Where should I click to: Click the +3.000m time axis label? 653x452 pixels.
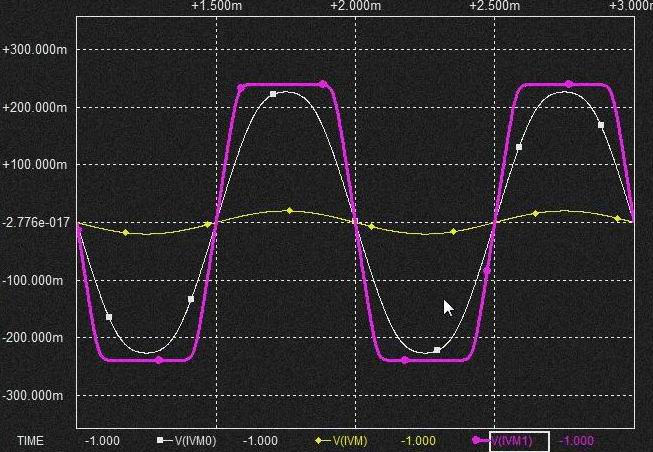point(630,6)
